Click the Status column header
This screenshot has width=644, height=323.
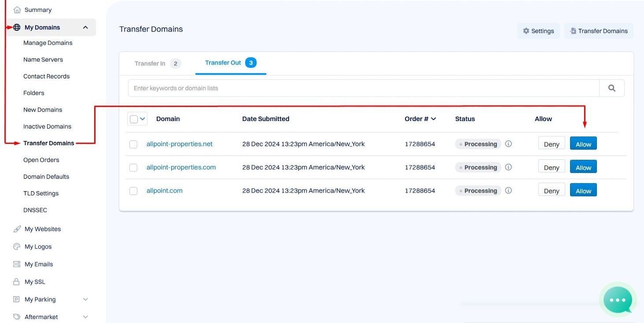[465, 119]
